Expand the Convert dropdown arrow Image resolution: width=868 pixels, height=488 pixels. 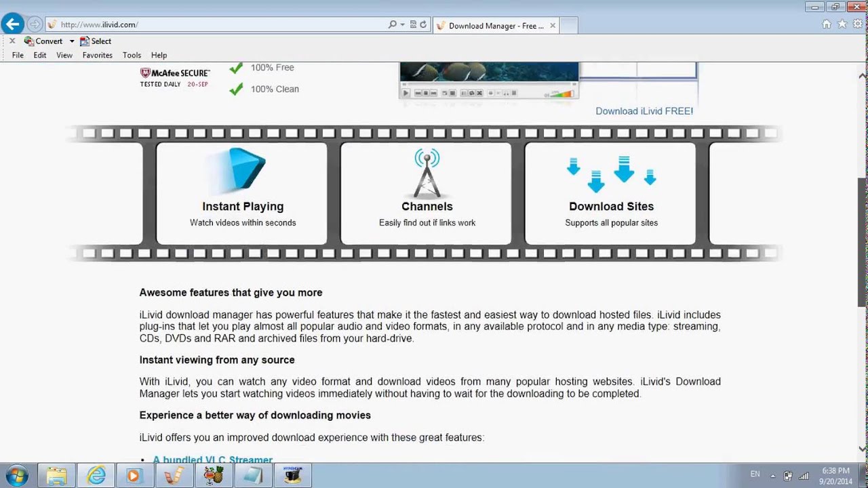point(71,41)
